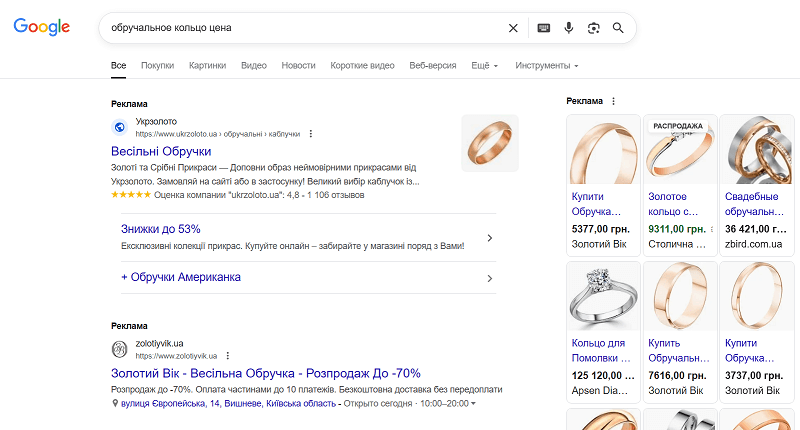Open three-dot menu beside shopping Реклама label

coord(613,101)
